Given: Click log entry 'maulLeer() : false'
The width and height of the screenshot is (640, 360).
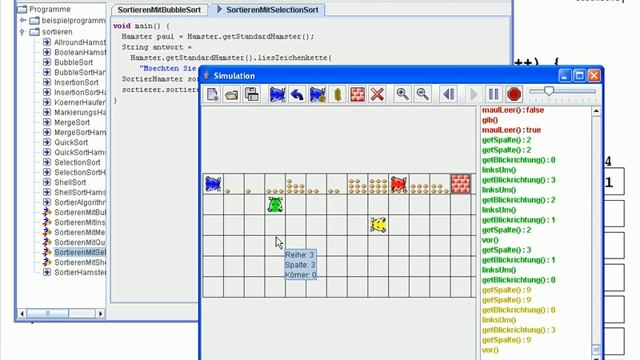Looking at the screenshot, I should pos(513,110).
